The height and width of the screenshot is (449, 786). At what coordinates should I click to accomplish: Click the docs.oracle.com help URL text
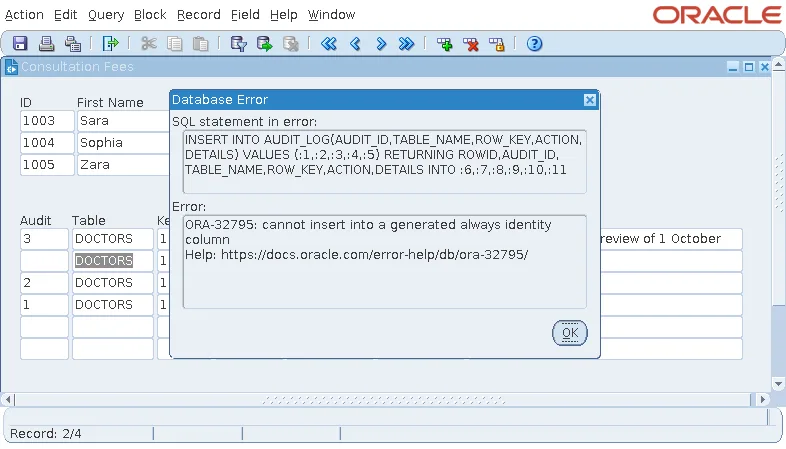(374, 255)
